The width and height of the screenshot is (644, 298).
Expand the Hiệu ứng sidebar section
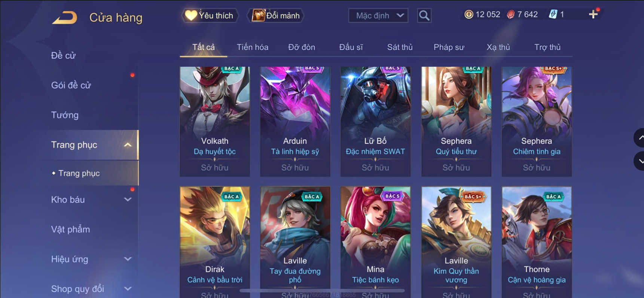(x=128, y=259)
